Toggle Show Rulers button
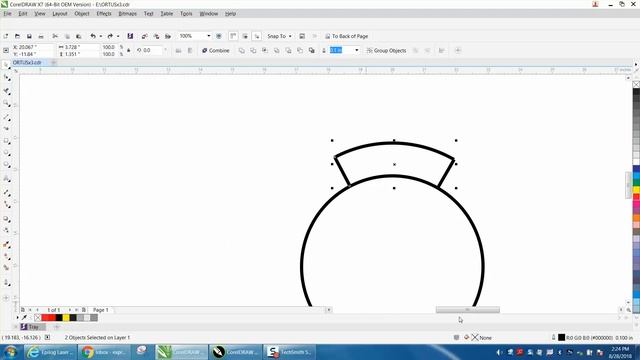640x360 pixels. coord(233,36)
